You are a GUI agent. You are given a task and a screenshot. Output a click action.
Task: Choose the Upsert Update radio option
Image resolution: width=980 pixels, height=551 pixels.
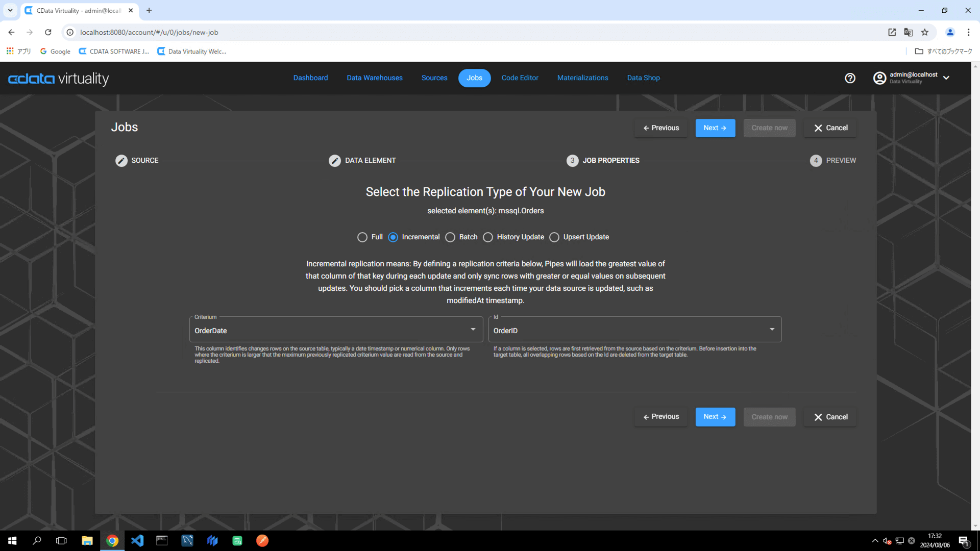(554, 237)
